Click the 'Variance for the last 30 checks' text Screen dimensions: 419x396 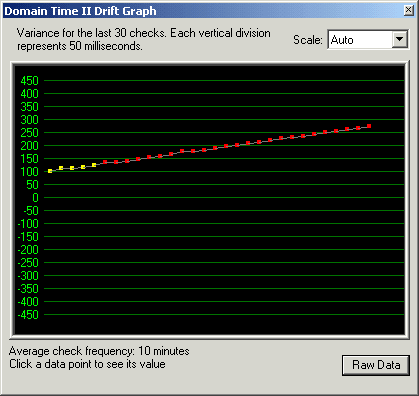click(x=144, y=39)
